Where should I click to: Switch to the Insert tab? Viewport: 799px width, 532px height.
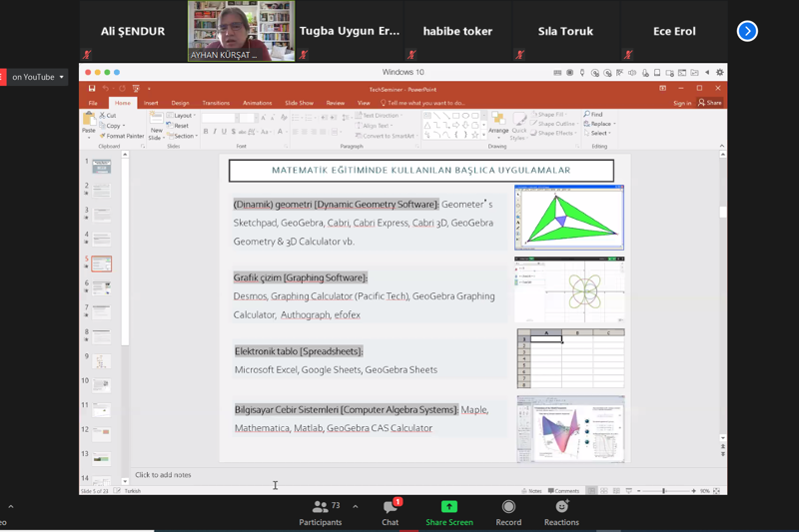151,103
